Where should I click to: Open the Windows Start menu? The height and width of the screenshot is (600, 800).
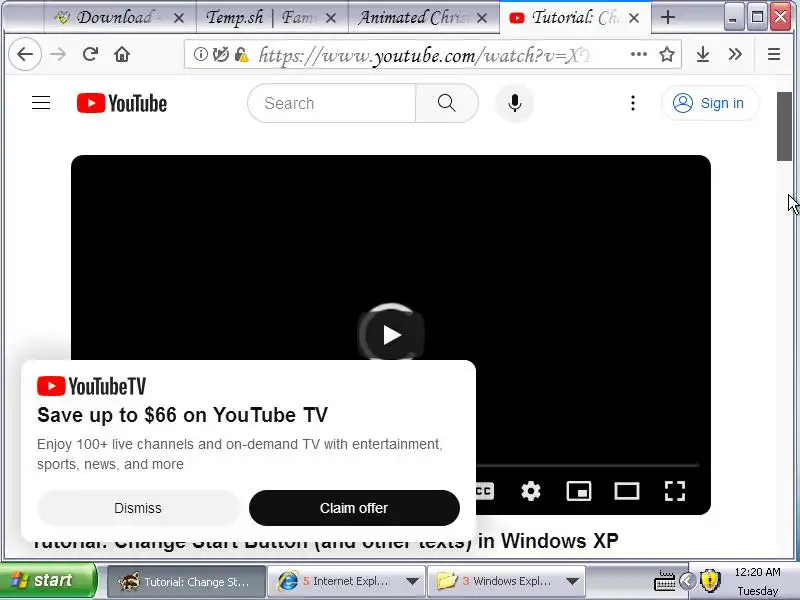pos(48,581)
